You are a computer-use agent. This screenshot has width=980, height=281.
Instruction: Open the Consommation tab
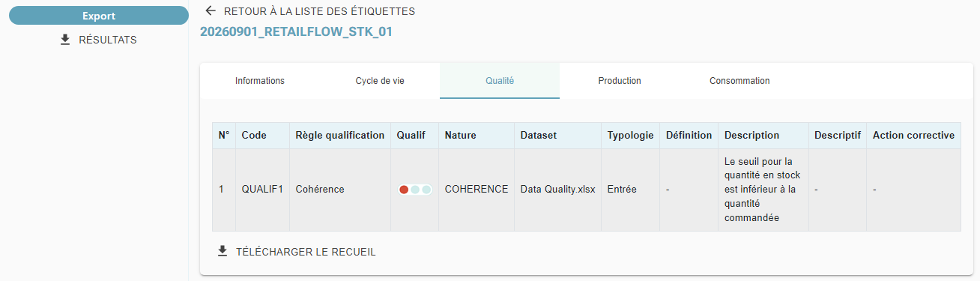tap(739, 81)
